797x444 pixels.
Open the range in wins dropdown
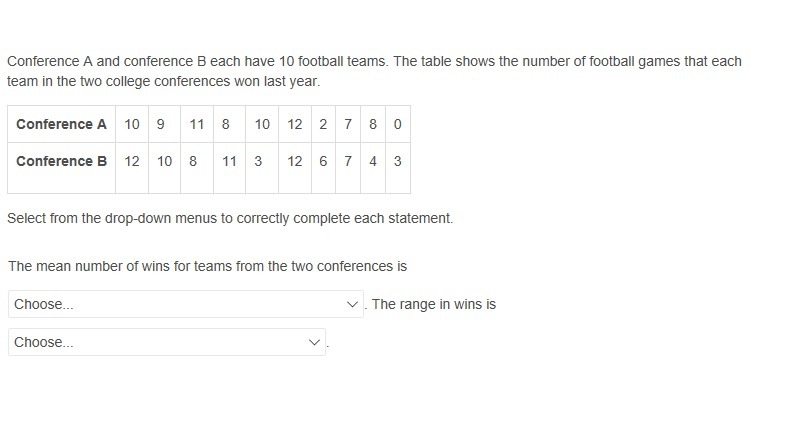pyautogui.click(x=167, y=342)
